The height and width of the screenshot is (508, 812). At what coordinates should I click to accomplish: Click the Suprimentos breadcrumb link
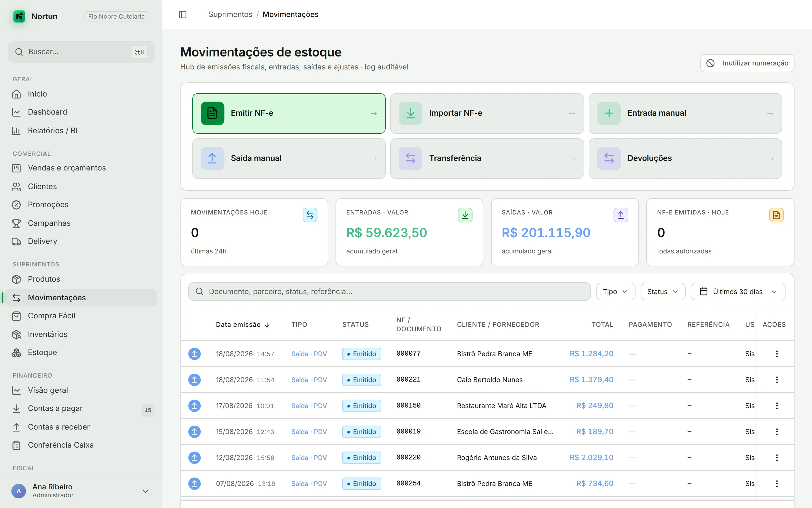coord(230,14)
